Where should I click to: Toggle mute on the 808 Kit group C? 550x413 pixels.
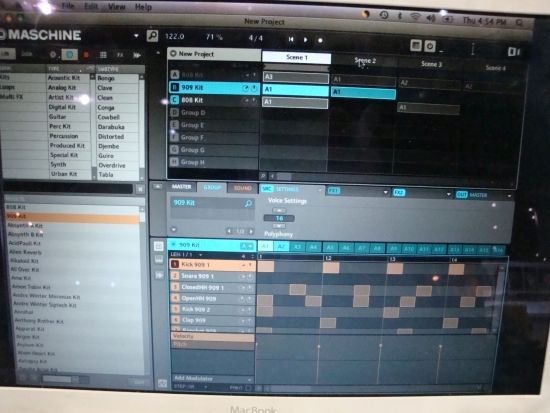pyautogui.click(x=253, y=101)
